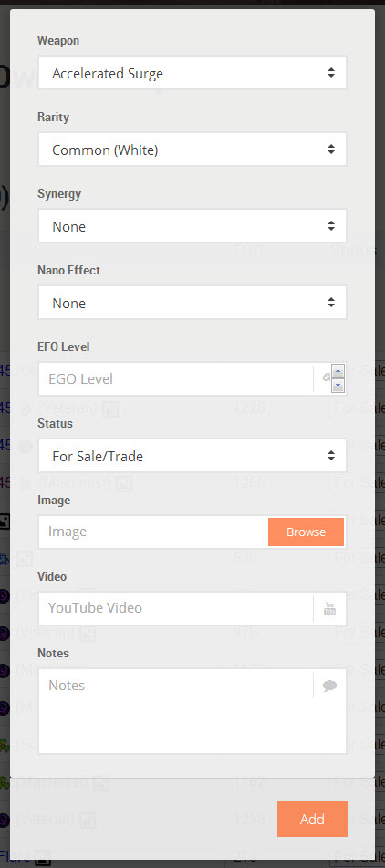Click the speech bubble icon in Notes

(329, 686)
